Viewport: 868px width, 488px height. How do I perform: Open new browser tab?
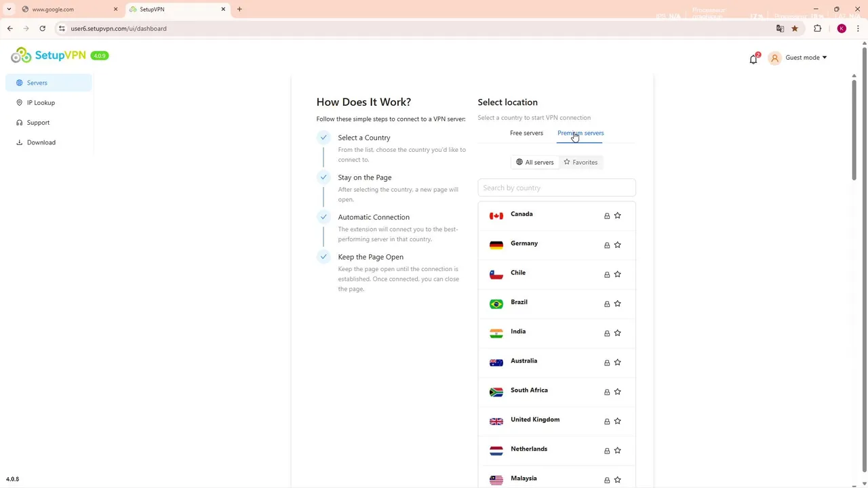click(239, 9)
